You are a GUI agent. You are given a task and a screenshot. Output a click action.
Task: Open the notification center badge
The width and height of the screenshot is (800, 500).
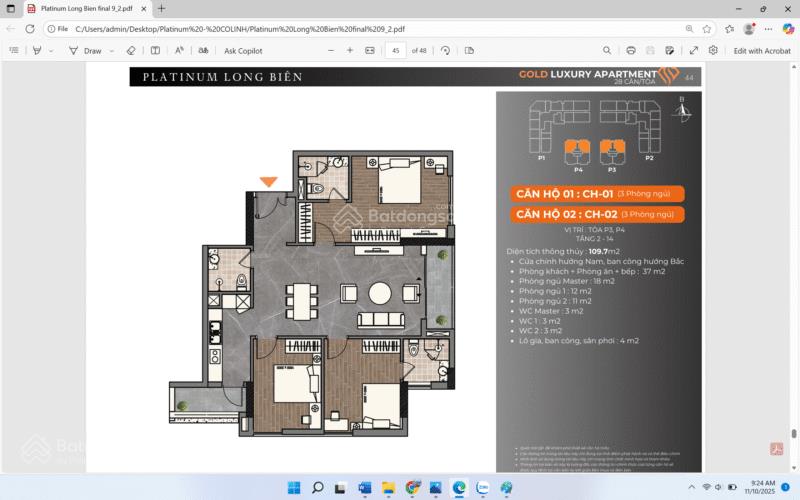786,487
